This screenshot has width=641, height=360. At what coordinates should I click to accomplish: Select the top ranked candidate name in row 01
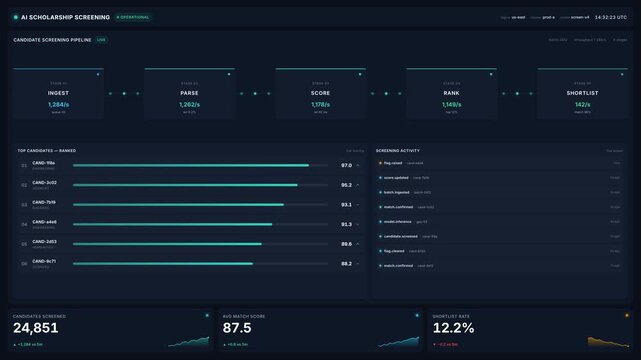pos(43,163)
